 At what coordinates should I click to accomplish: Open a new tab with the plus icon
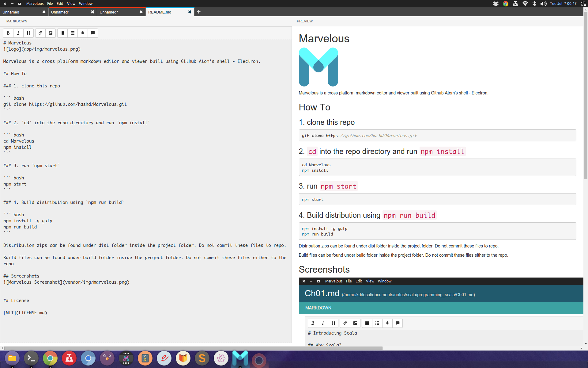tap(199, 12)
